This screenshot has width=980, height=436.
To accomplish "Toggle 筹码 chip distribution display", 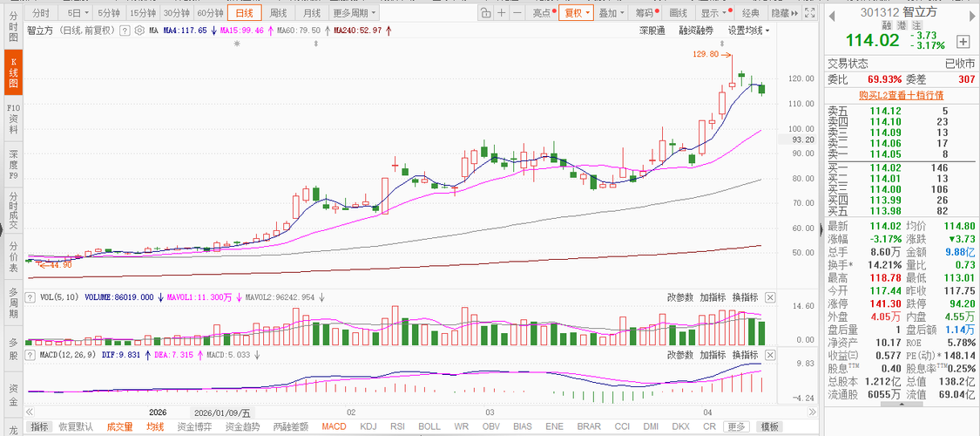I will tap(645, 12).
